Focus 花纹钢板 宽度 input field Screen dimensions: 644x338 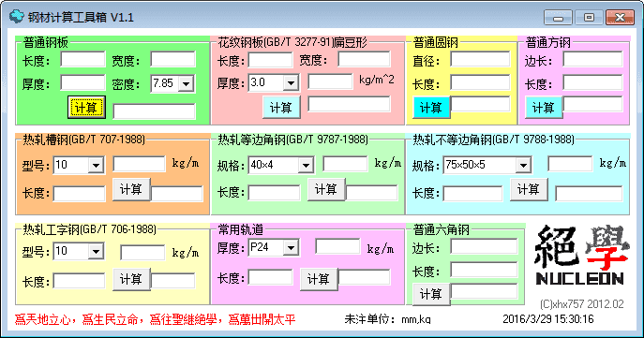coord(364,60)
